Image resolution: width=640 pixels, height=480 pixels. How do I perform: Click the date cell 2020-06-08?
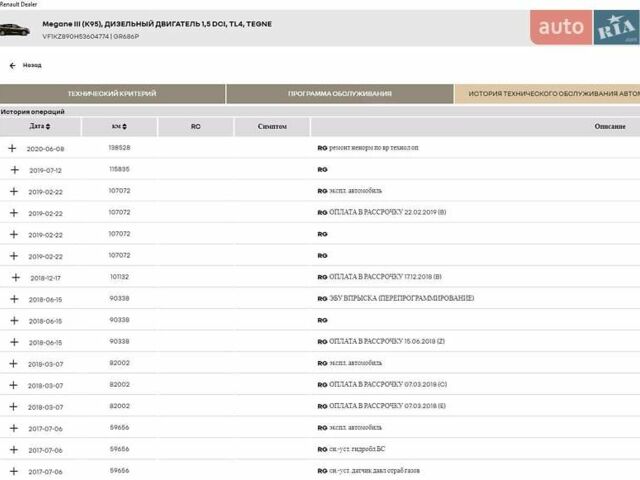(45, 149)
